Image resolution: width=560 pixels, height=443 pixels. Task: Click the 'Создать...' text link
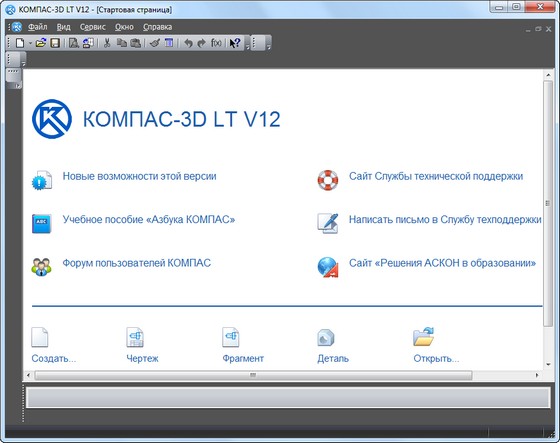point(54,358)
